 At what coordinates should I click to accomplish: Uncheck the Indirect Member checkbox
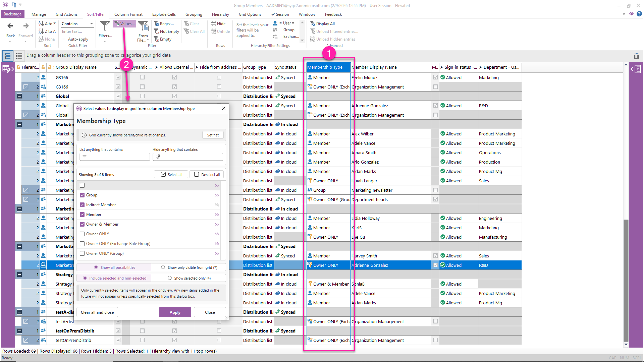tap(82, 205)
